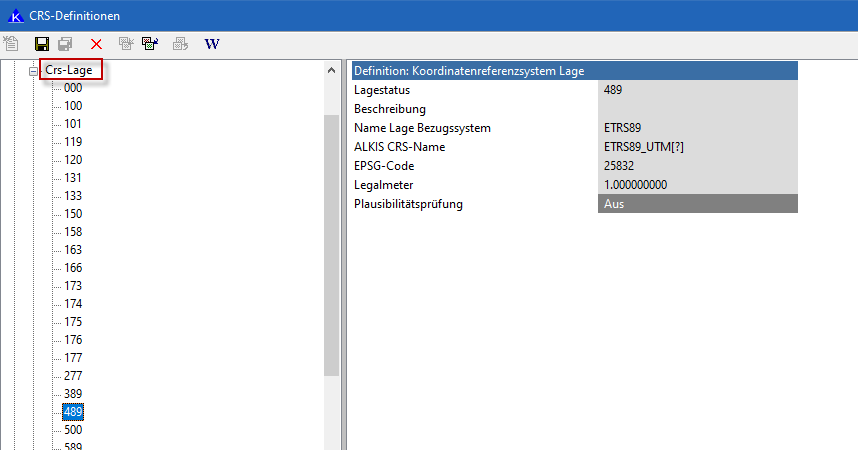Viewport: 858px width, 450px height.
Task: Click the EPSG-Code value 25832
Action: 697,166
